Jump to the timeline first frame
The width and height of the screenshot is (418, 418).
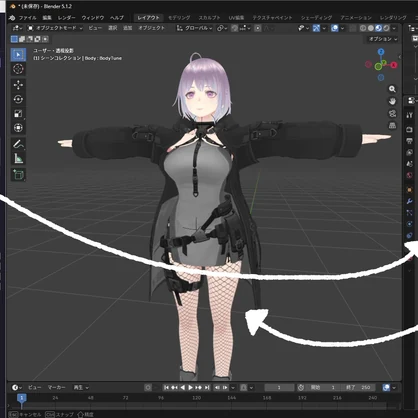(166, 387)
